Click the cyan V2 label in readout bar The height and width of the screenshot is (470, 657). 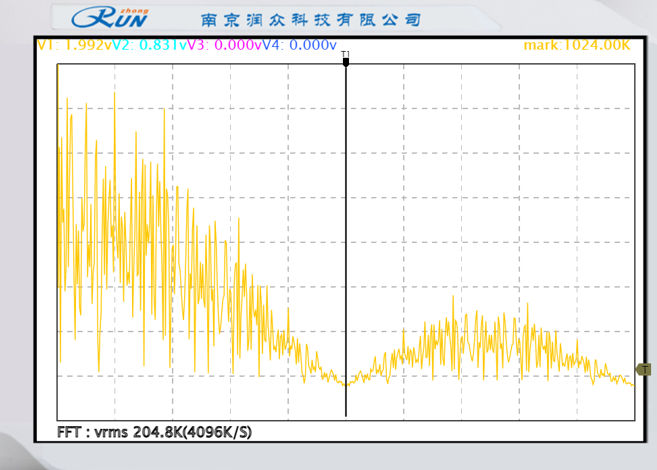pos(120,45)
